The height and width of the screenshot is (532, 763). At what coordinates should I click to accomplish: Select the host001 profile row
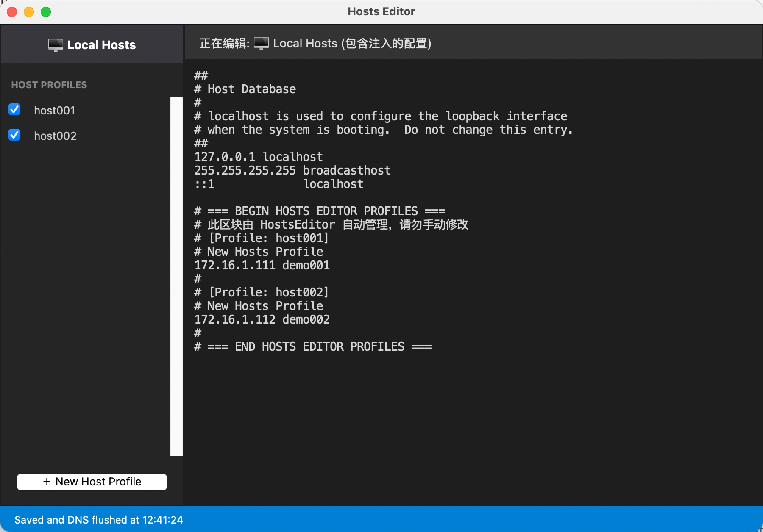pyautogui.click(x=86, y=110)
